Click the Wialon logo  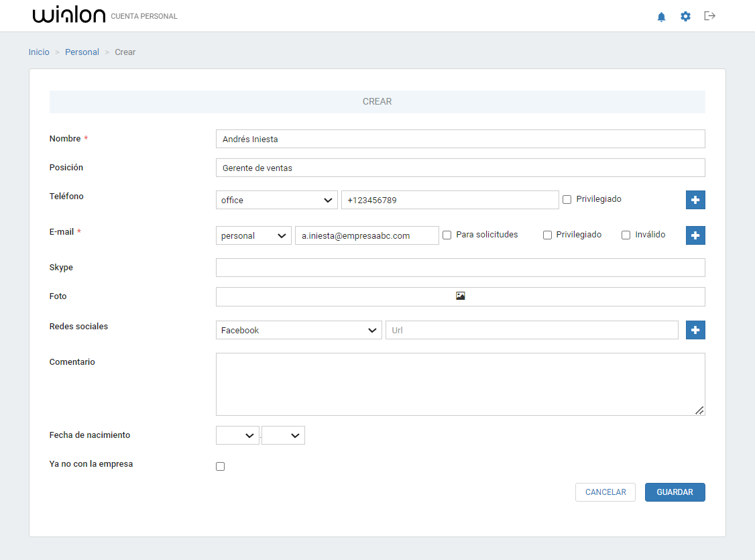coord(69,16)
